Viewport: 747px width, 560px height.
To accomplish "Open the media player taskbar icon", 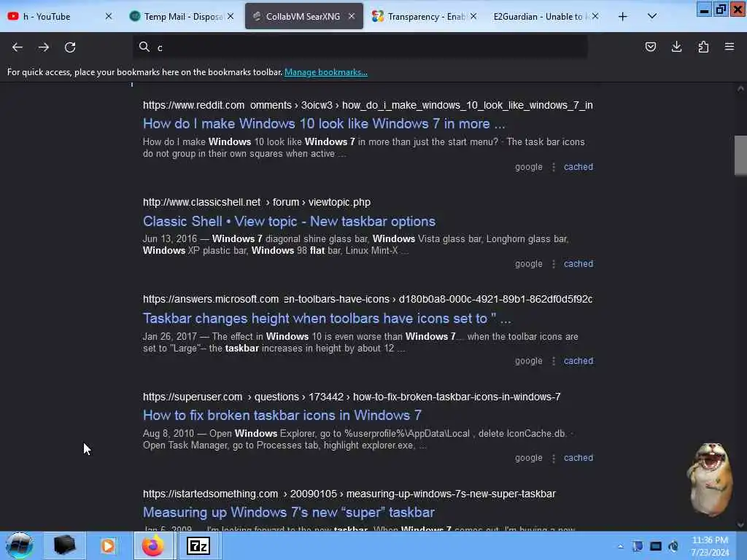I will pyautogui.click(x=108, y=545).
